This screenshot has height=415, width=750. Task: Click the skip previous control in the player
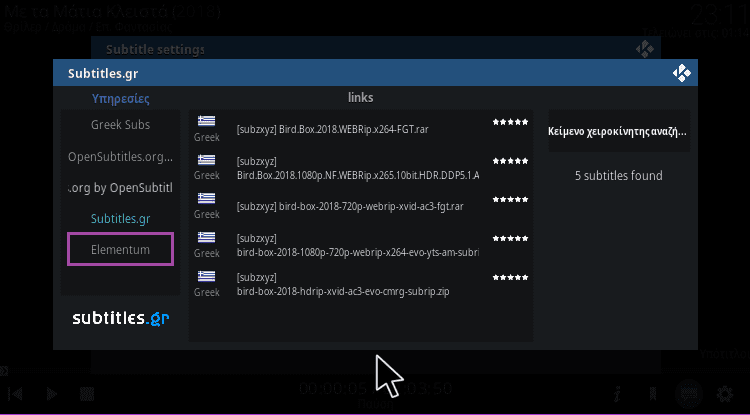(x=16, y=394)
